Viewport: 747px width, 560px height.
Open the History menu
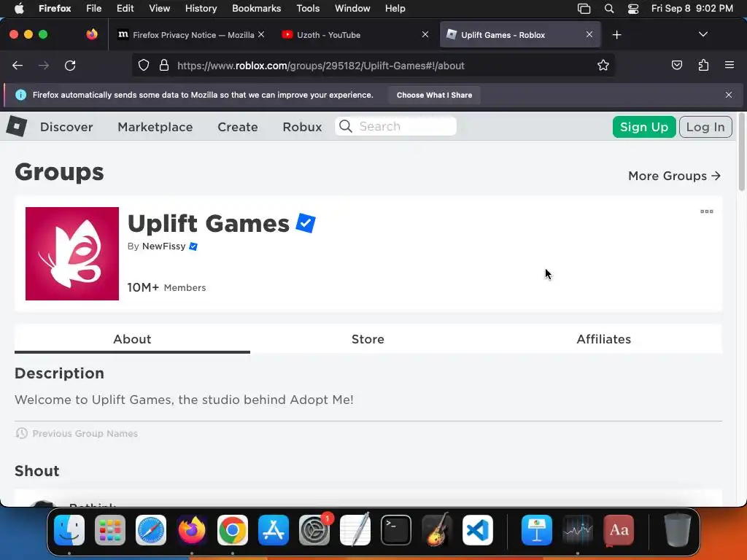coord(201,8)
